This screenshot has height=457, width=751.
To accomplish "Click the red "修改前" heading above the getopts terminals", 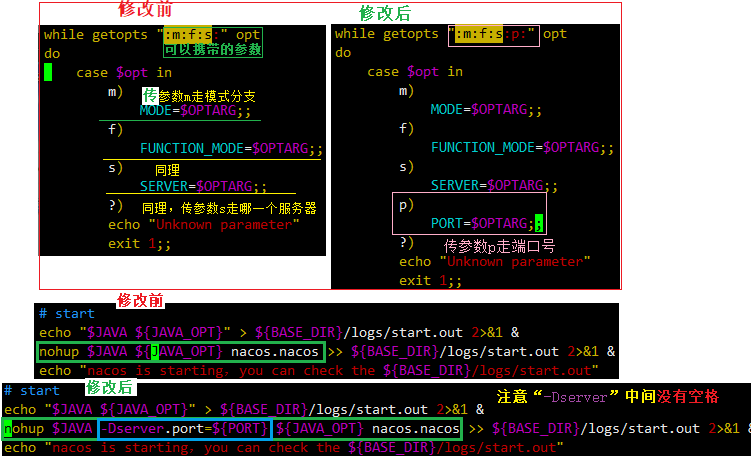I will (145, 8).
